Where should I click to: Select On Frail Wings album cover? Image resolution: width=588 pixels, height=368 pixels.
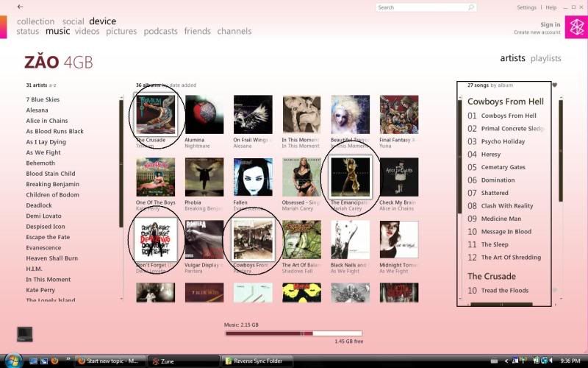(x=253, y=115)
